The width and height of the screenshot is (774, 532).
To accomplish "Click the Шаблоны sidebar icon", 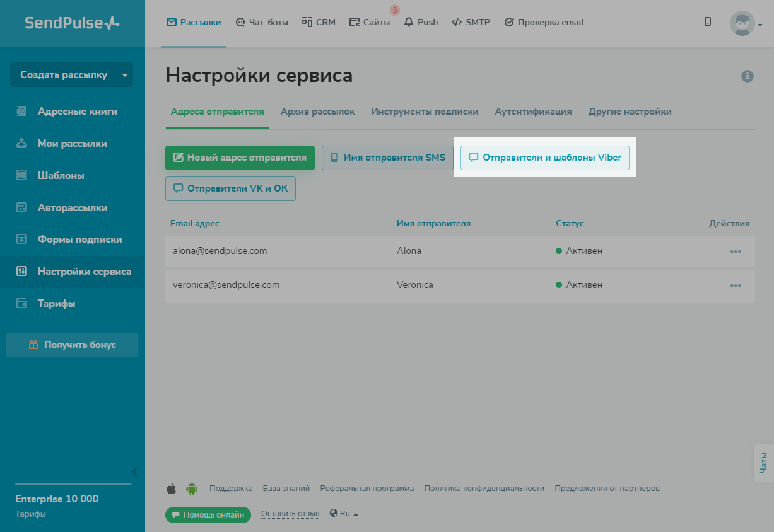I will coord(21,176).
